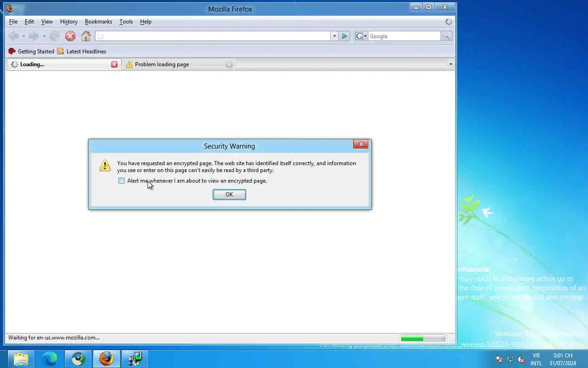Viewport: 588px width, 368px height.
Task: Close the Mozilla Firefox window
Action: pos(445,7)
